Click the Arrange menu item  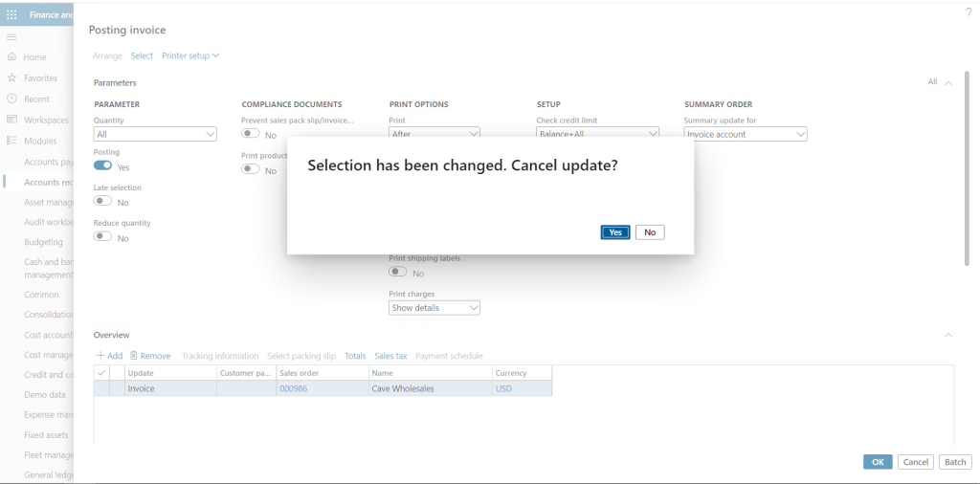[x=107, y=55]
